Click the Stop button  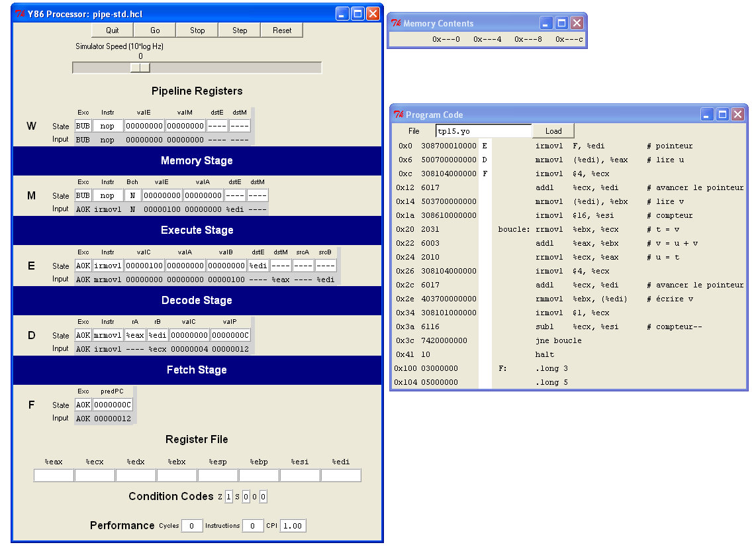point(197,30)
